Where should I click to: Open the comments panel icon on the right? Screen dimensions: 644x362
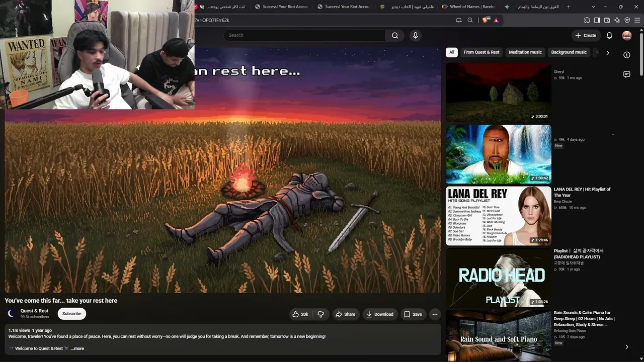(627, 74)
